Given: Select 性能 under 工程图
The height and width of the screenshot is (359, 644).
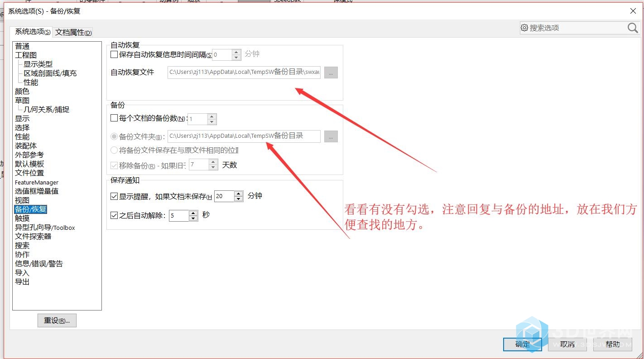Looking at the screenshot, I should [x=31, y=82].
